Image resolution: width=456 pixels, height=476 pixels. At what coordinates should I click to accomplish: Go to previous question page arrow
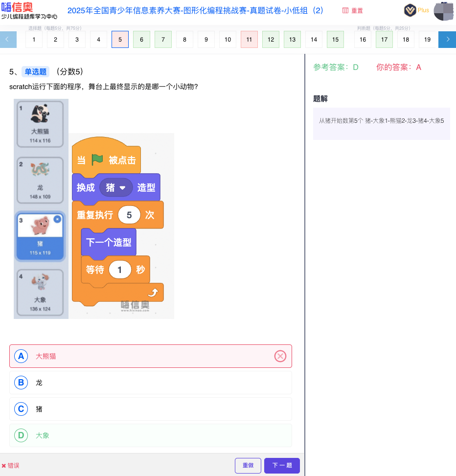[8, 40]
